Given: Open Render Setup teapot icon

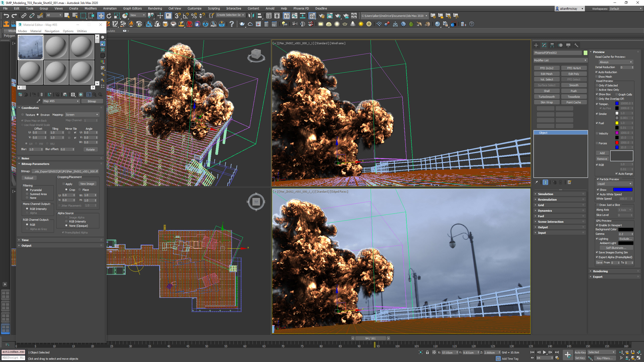Looking at the screenshot, I should coord(321,16).
